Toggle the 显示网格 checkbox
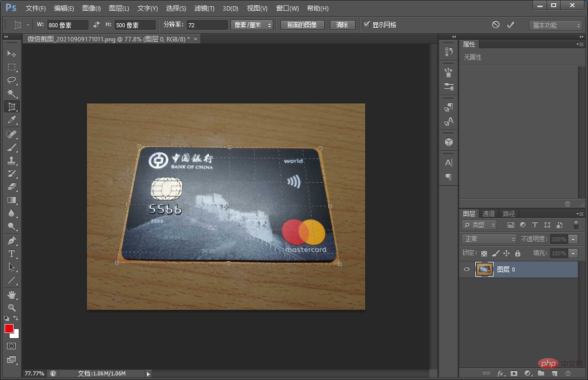 (x=366, y=24)
